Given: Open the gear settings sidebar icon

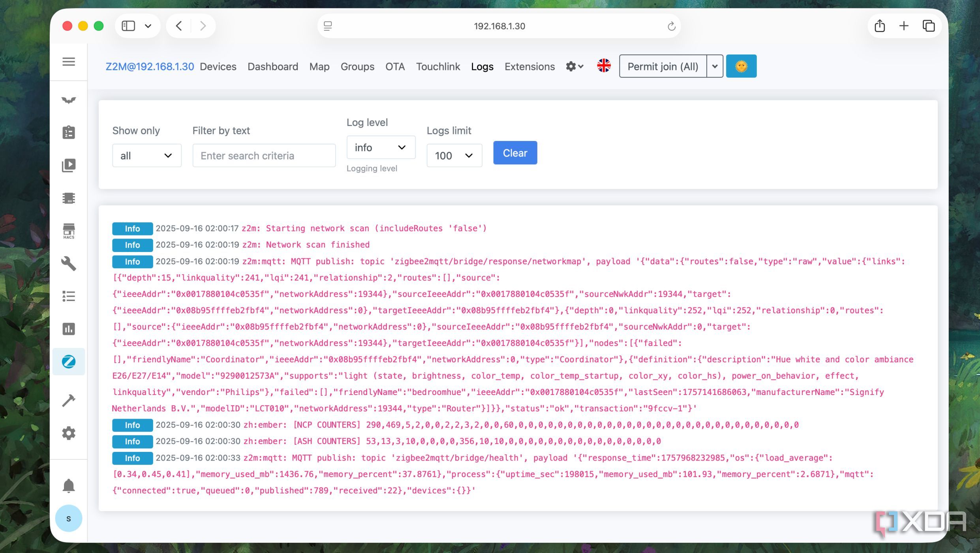Looking at the screenshot, I should tap(69, 433).
